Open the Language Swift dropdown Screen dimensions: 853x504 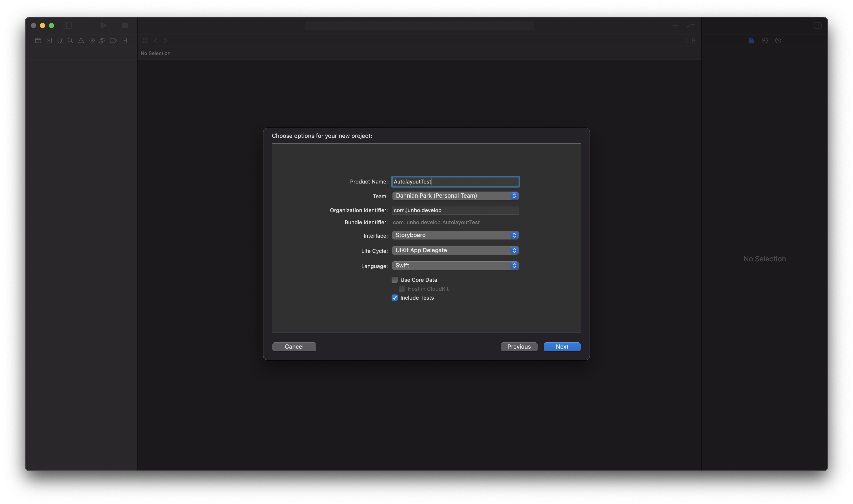[455, 266]
